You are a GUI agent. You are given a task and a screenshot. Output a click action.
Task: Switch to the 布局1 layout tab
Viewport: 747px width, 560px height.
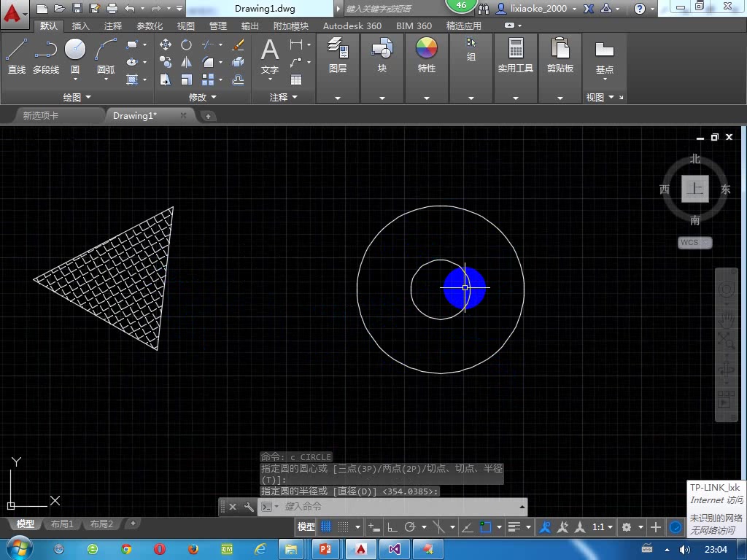(62, 524)
